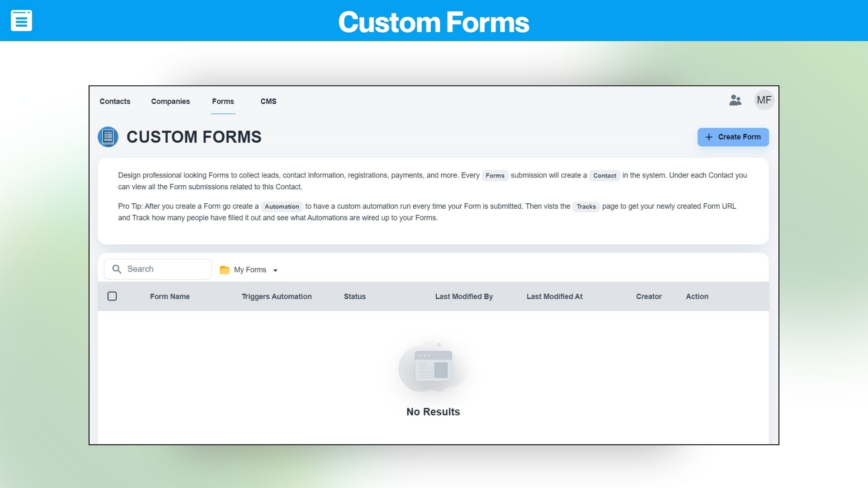Click the notes icon in the blue header
The height and width of the screenshot is (488, 868).
[22, 20]
